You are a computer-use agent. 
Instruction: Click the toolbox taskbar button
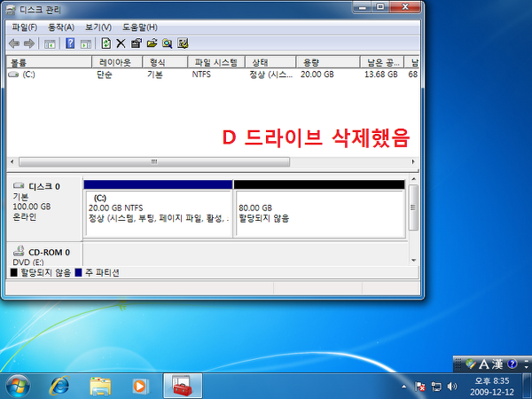[x=183, y=386]
